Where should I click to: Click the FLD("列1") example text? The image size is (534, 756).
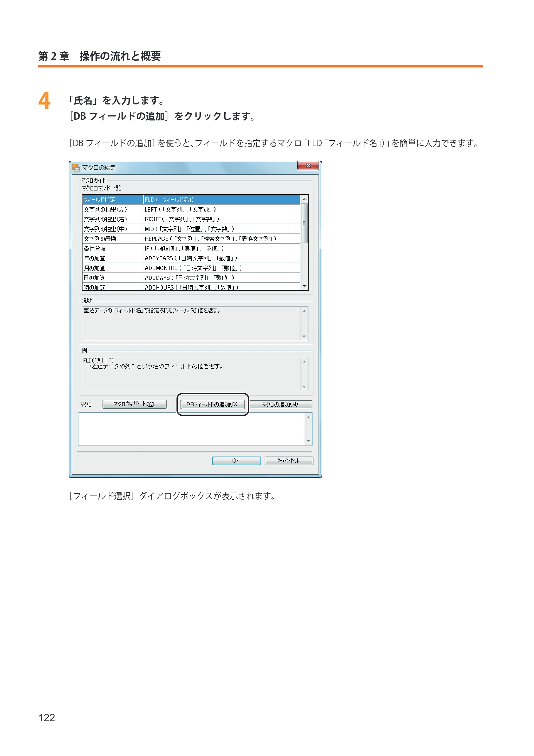(x=98, y=360)
